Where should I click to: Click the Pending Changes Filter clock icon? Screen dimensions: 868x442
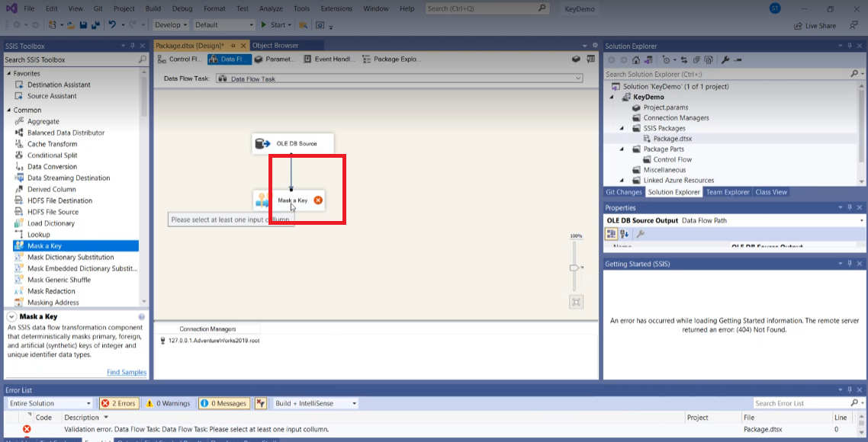pos(667,60)
